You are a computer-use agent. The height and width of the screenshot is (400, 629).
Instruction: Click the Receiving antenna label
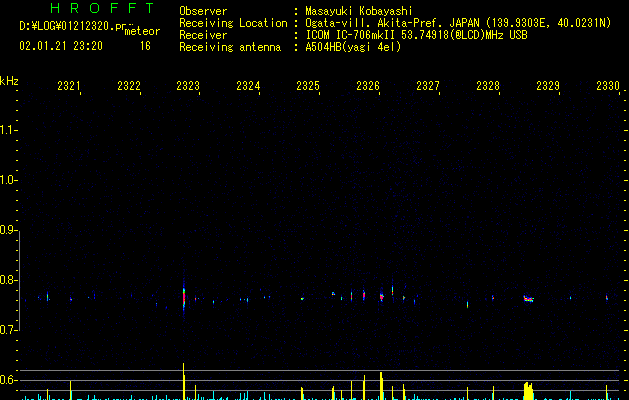(230, 47)
